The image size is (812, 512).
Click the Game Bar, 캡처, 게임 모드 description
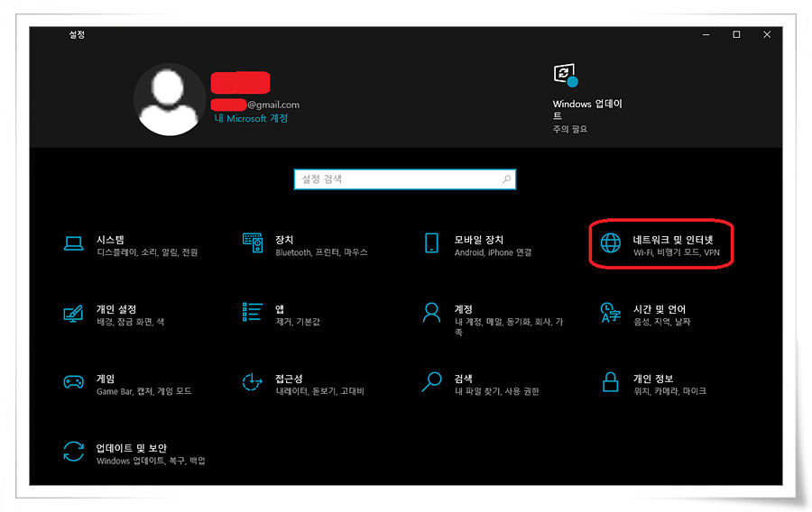point(144,391)
